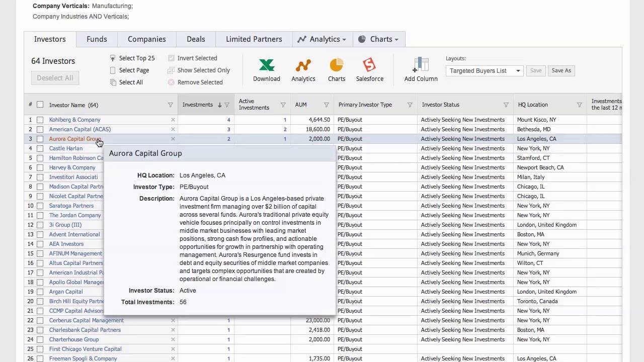The width and height of the screenshot is (644, 362).
Task: Filter the Primary Investor Type column
Action: (x=410, y=105)
